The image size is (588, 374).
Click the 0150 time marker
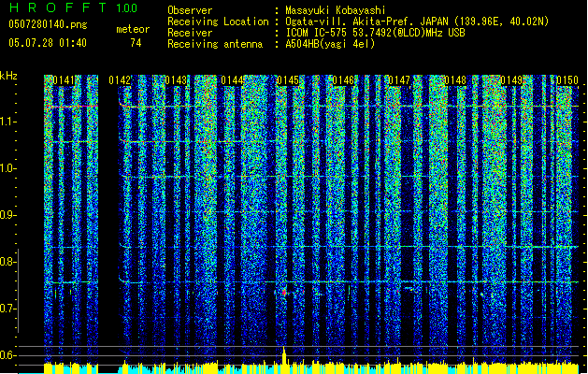567,80
